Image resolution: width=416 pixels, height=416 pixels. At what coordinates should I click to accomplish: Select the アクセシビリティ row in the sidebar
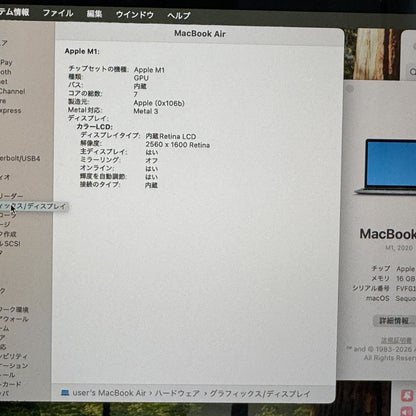tap(14, 356)
